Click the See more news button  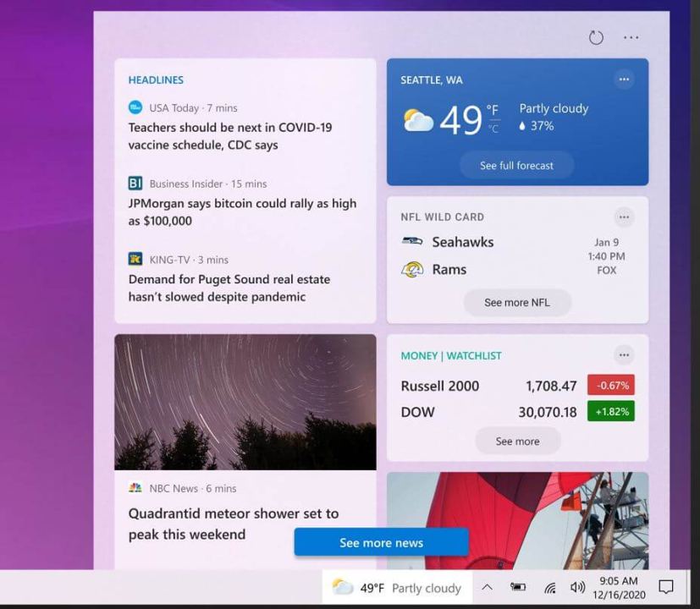tap(381, 541)
